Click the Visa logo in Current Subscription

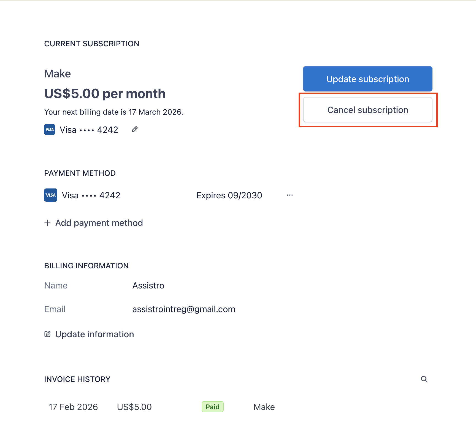[50, 129]
